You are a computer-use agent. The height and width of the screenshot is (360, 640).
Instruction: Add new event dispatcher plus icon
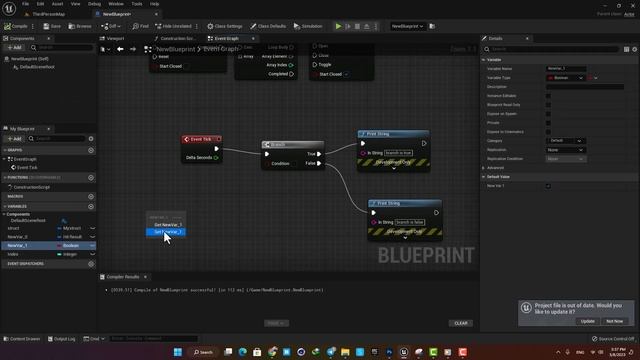pos(91,264)
